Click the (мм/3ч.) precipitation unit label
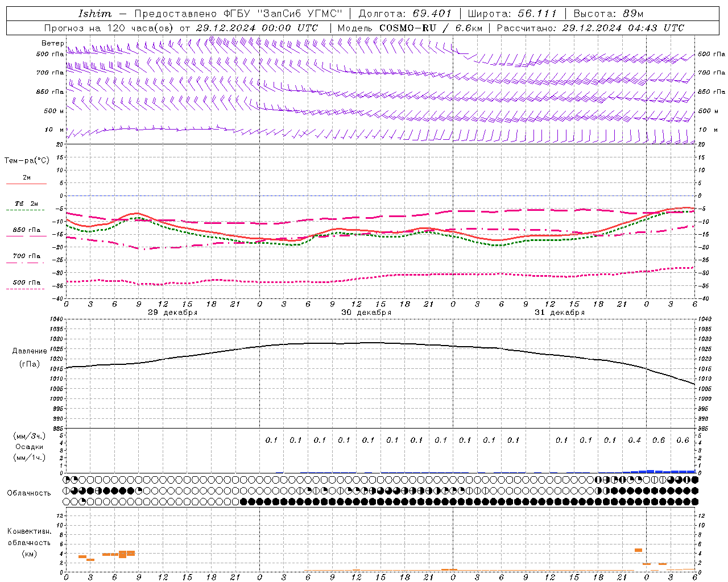 (30, 436)
